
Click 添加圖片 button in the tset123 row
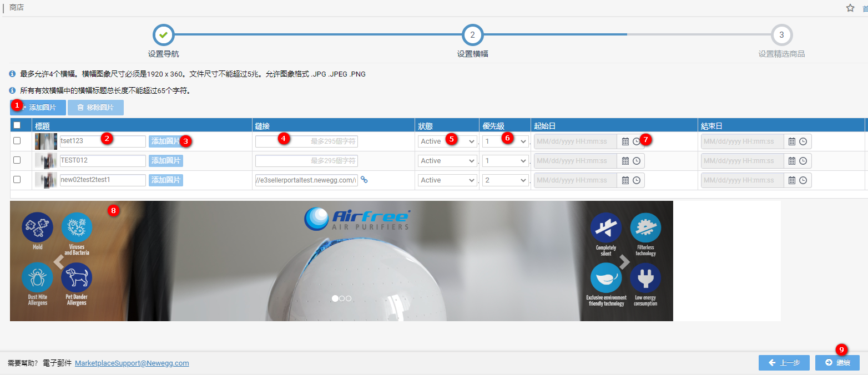166,141
